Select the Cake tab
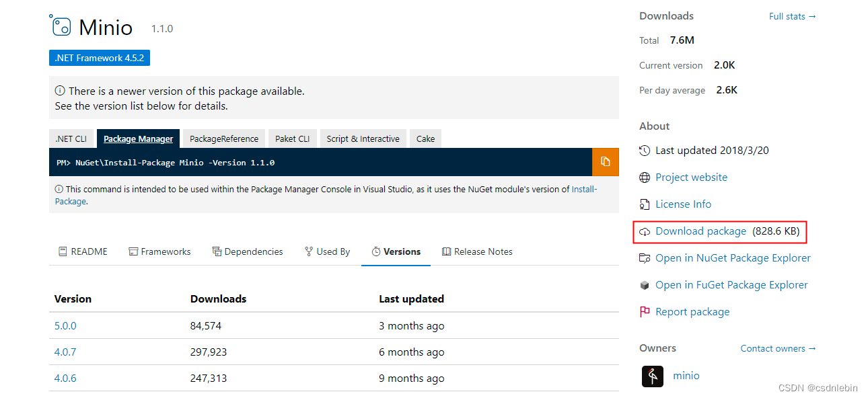 coord(425,138)
